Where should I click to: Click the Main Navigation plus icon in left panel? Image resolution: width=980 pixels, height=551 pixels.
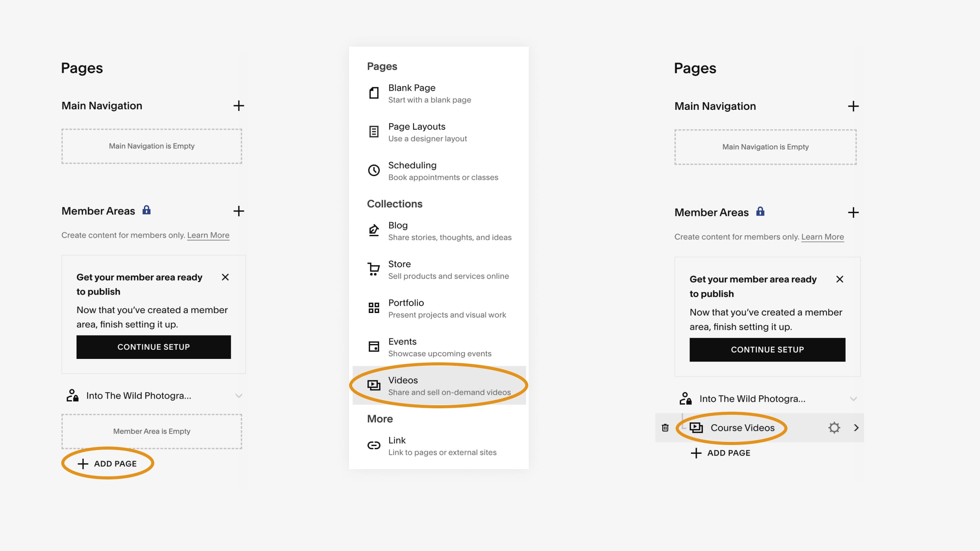point(238,106)
